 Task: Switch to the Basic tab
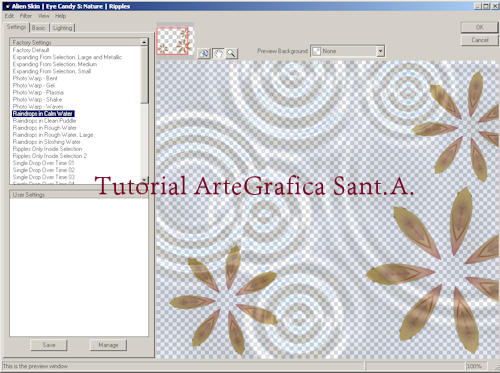39,28
